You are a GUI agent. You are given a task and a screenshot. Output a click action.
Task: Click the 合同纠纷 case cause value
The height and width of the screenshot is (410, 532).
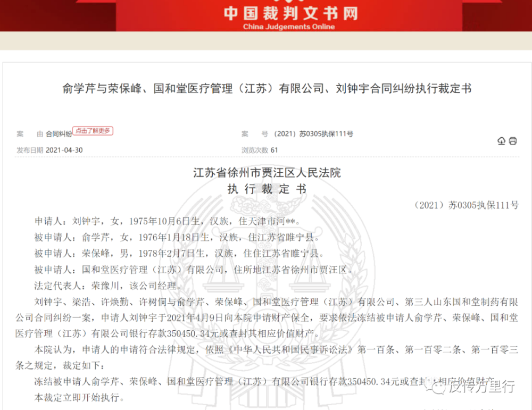click(59, 134)
